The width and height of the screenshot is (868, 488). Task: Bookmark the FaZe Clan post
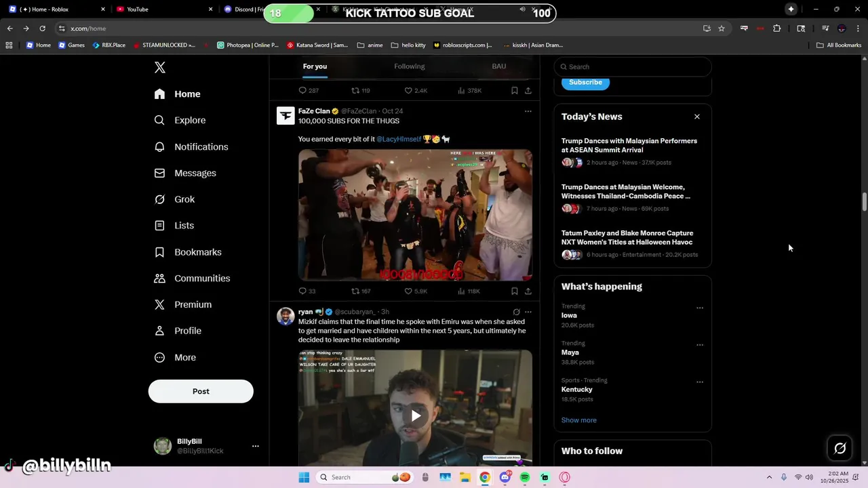(515, 291)
